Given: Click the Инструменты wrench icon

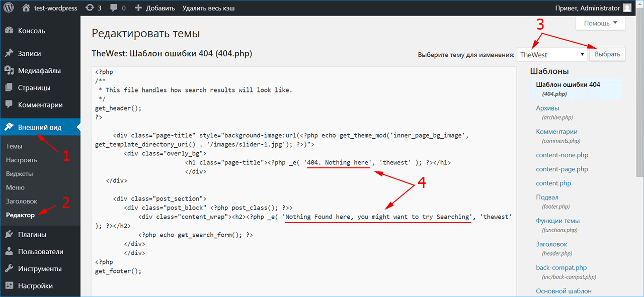Looking at the screenshot, I should (x=9, y=268).
